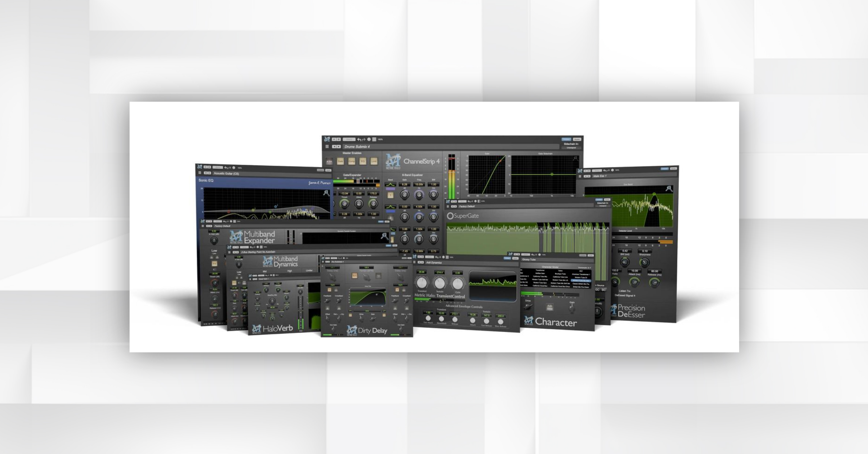
Task: Select next preset arrow in ChannelStrip 4
Action: click(339, 146)
